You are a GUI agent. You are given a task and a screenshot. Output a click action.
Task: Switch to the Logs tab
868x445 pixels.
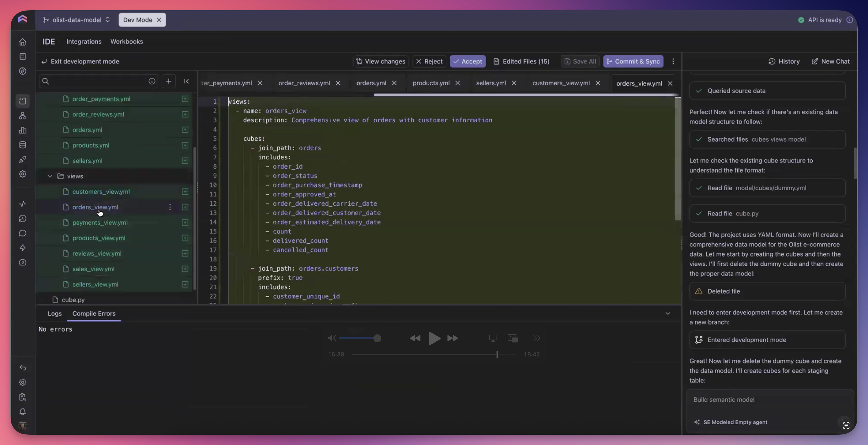pyautogui.click(x=55, y=314)
